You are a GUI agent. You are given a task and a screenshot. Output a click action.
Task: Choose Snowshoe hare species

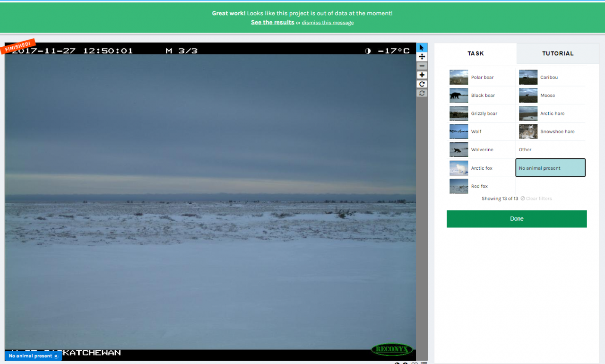[551, 131]
